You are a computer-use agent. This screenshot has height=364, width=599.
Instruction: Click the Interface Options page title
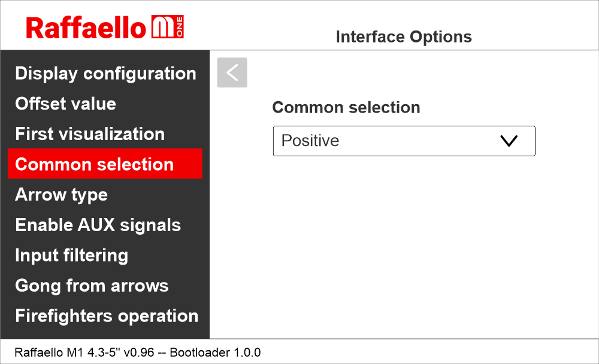(x=404, y=37)
